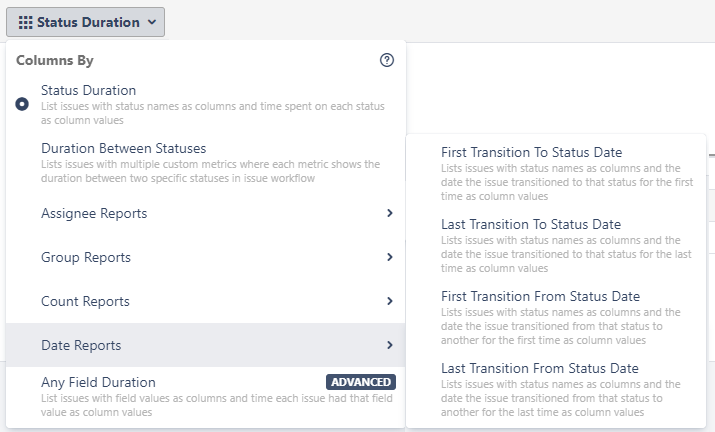The width and height of the screenshot is (715, 432).
Task: Expand the Status Duration dropdown chevron
Action: 151,21
